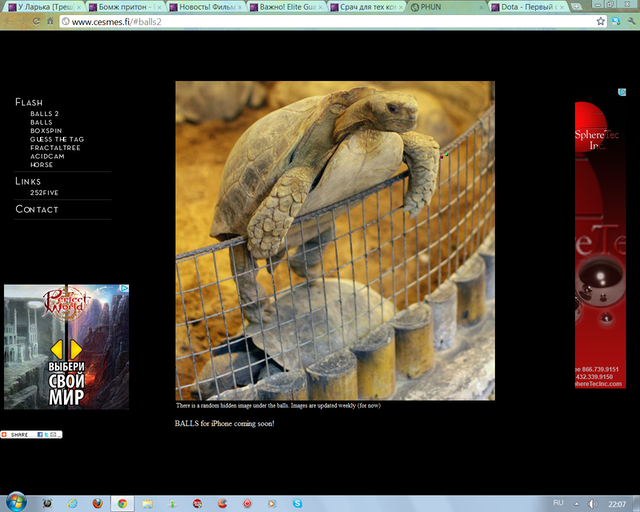Open the Contact section
Image resolution: width=640 pixels, height=512 pixels.
(x=37, y=209)
